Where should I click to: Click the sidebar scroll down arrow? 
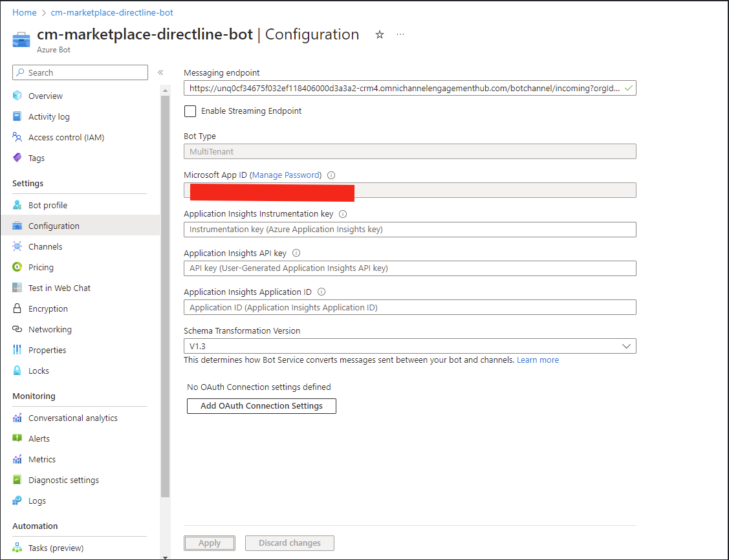click(165, 557)
